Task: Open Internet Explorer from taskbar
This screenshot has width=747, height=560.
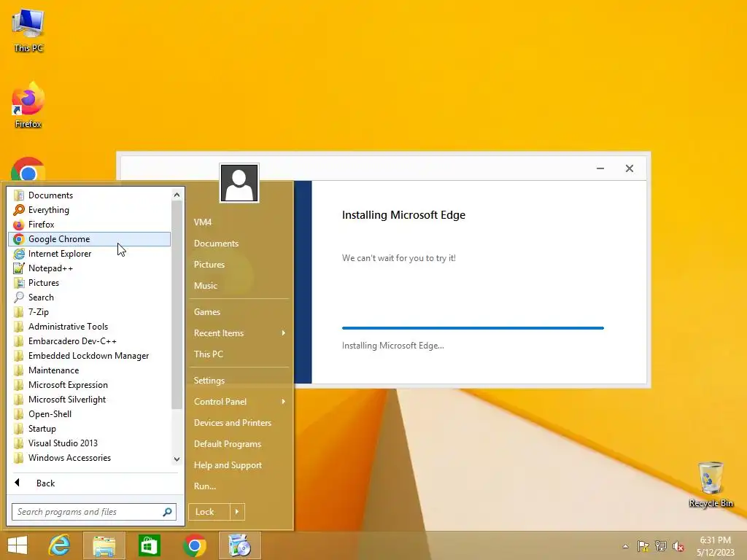Action: click(60, 545)
